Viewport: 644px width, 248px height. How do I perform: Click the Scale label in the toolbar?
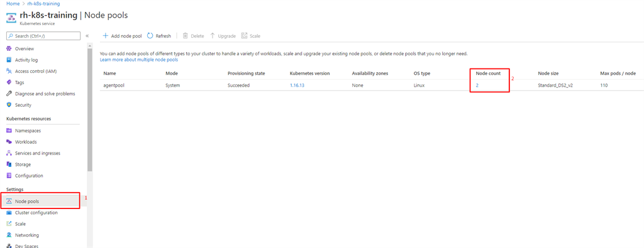pos(255,36)
